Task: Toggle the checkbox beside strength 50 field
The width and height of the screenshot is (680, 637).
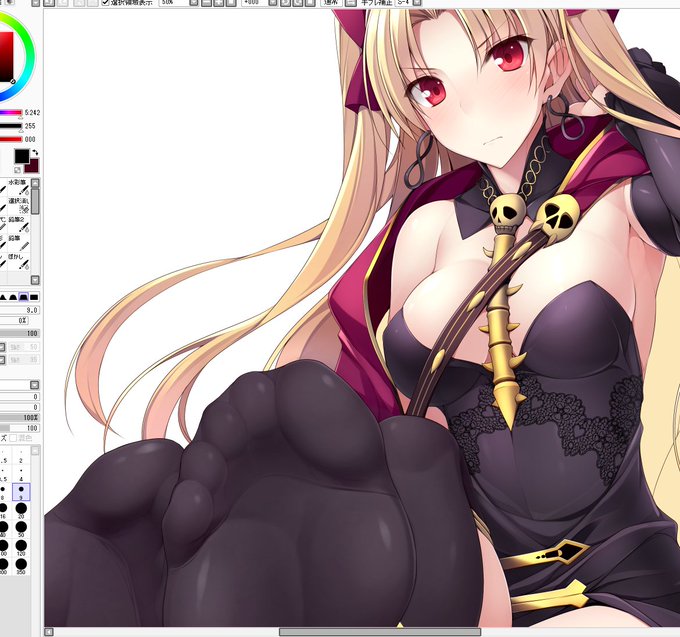Action: (x=2, y=347)
